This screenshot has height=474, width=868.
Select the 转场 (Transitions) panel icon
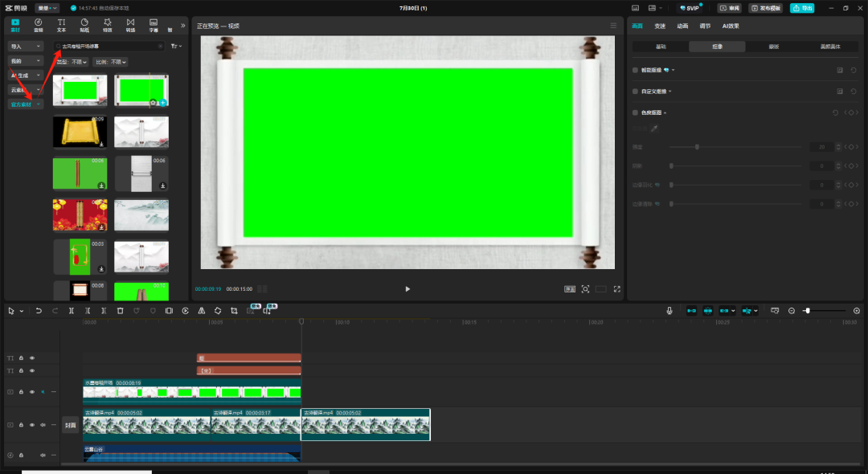tap(130, 25)
